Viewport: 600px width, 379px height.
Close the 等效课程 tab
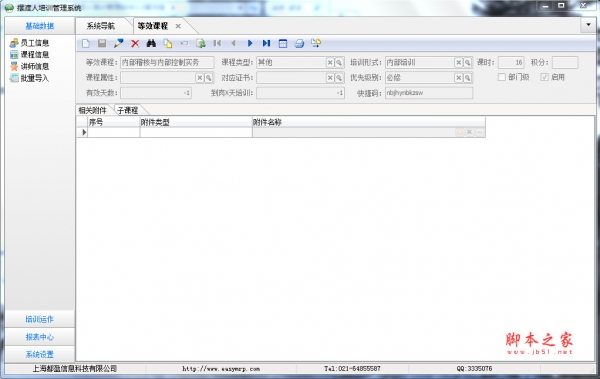point(178,26)
